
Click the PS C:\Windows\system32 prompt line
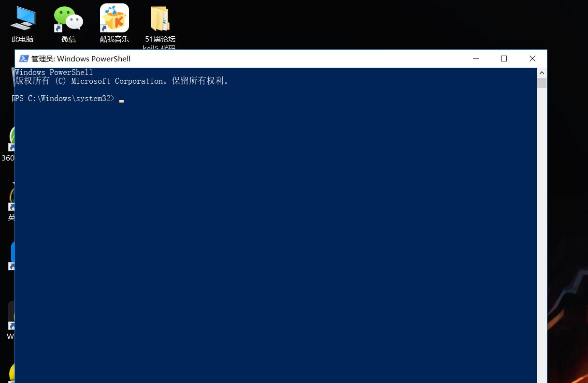pos(63,98)
